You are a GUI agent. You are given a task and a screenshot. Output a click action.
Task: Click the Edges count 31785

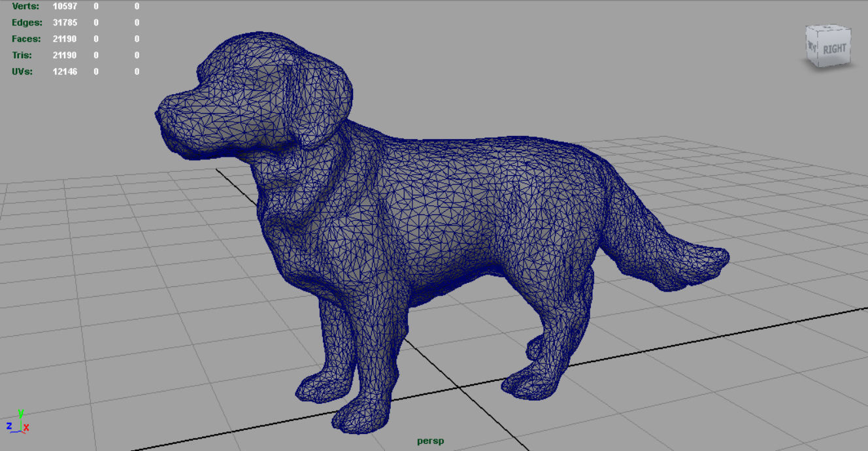tap(65, 22)
